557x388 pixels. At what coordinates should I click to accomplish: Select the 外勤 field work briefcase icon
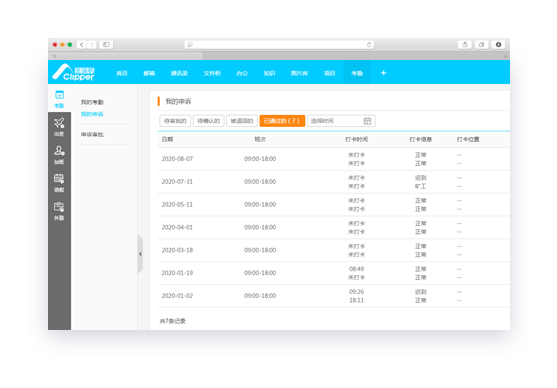click(59, 206)
